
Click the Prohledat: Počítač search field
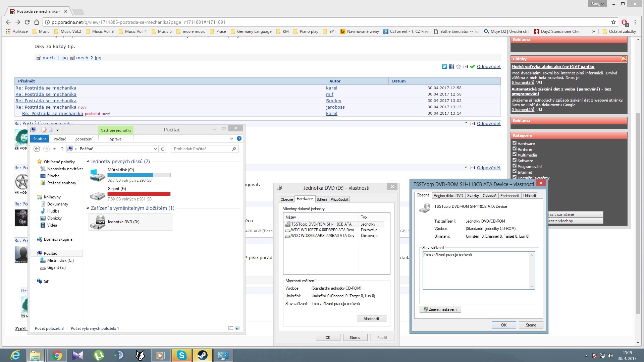(x=201, y=149)
